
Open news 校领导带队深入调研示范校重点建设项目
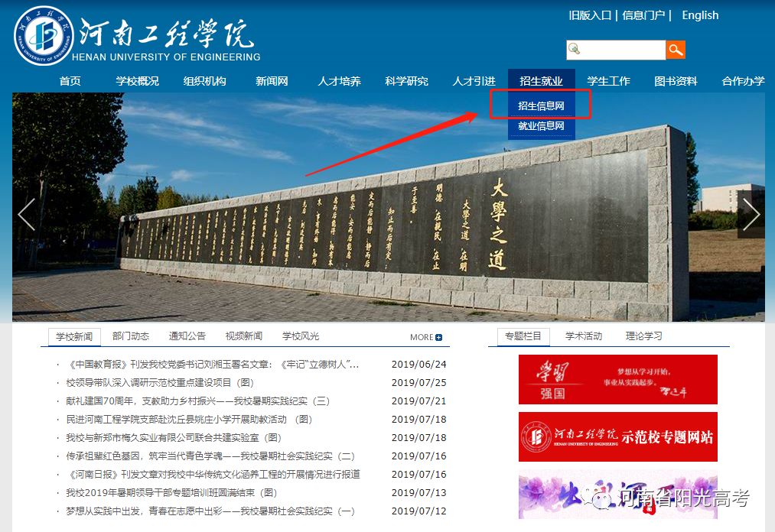tap(160, 383)
